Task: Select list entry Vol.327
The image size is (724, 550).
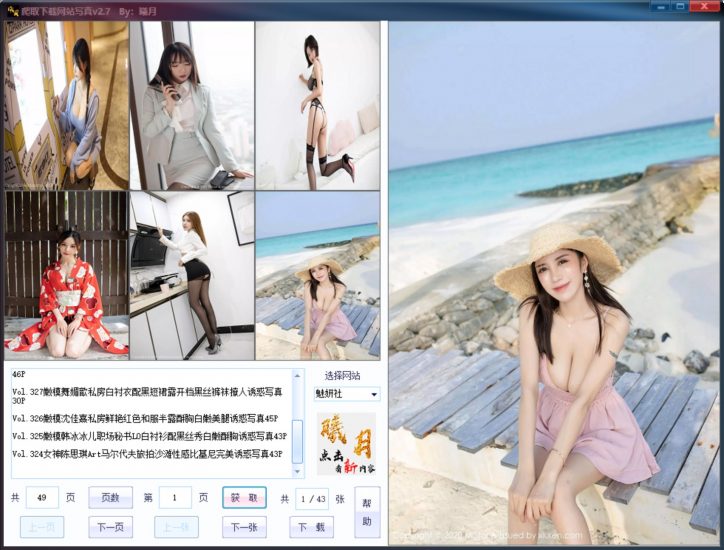Action: [147, 396]
